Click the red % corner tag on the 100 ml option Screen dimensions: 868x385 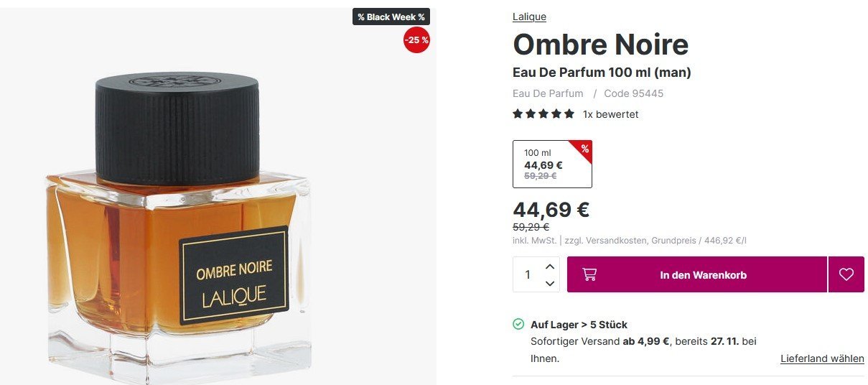point(584,149)
